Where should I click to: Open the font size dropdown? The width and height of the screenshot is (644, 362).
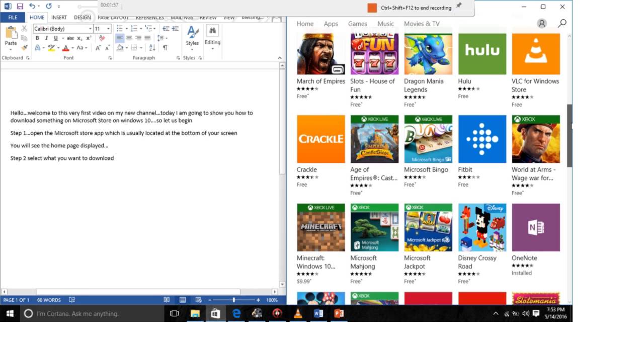tap(108, 29)
